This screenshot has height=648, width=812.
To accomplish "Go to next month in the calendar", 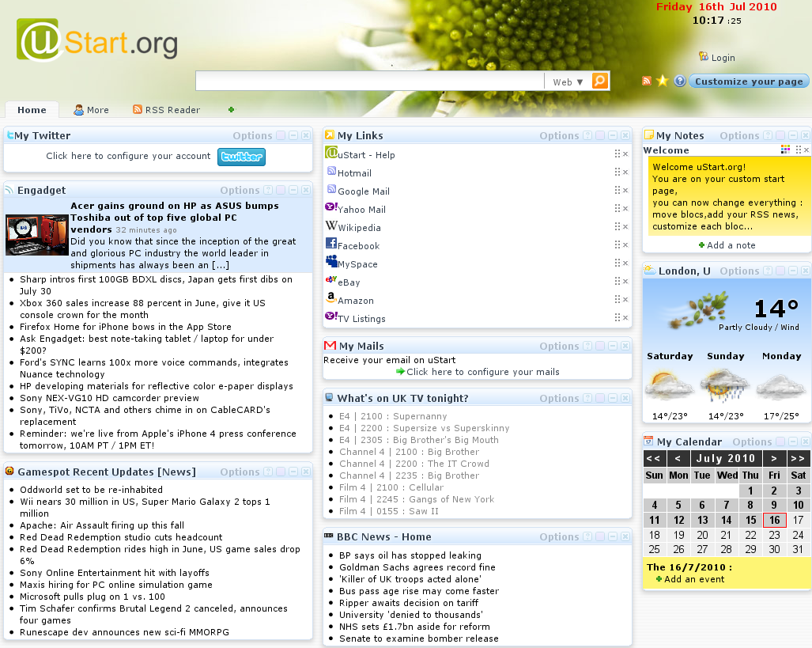I will (x=774, y=458).
